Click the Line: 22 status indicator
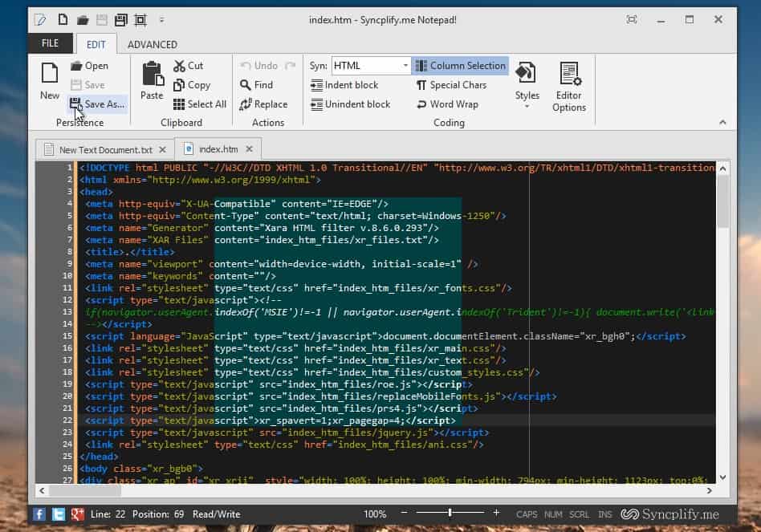Screen dimensions: 761x532 [108, 514]
